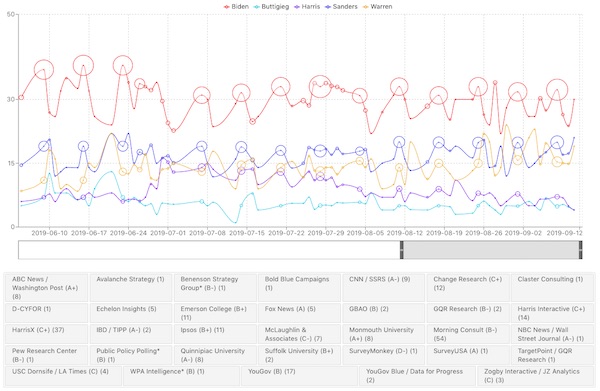The height and width of the screenshot is (391, 600).
Task: Click largest Biden circle near 2019-07-29
Action: click(320, 86)
